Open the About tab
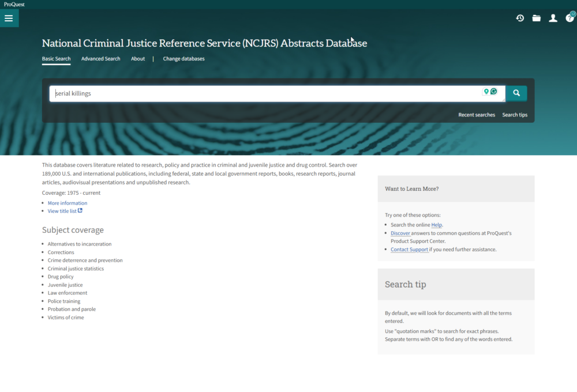Screen dimensions: 577x392 point(138,58)
